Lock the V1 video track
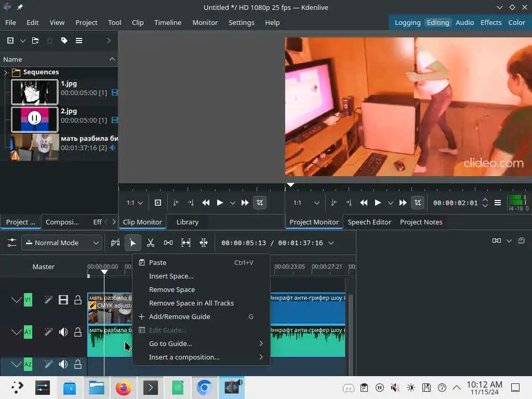Viewport: 532px width, 399px height. pos(78,300)
